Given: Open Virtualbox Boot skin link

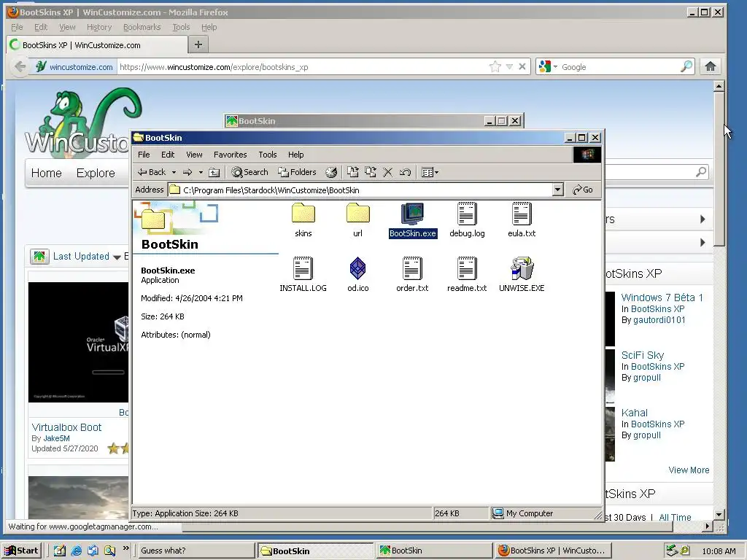Looking at the screenshot, I should [x=66, y=427].
